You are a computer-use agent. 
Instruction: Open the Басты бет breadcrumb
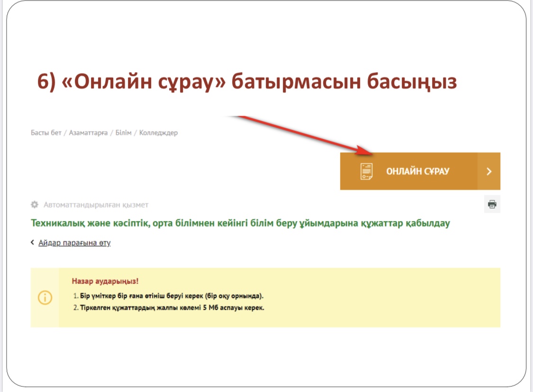[x=46, y=133]
